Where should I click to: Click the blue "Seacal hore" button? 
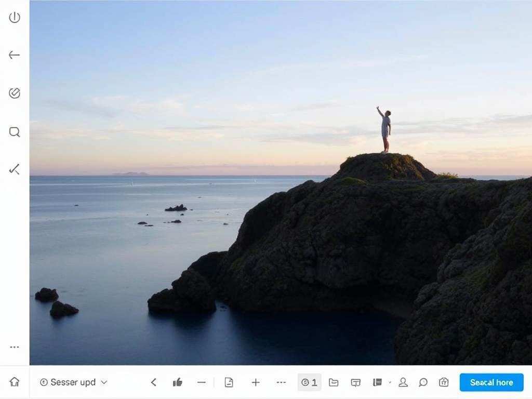pyautogui.click(x=491, y=382)
